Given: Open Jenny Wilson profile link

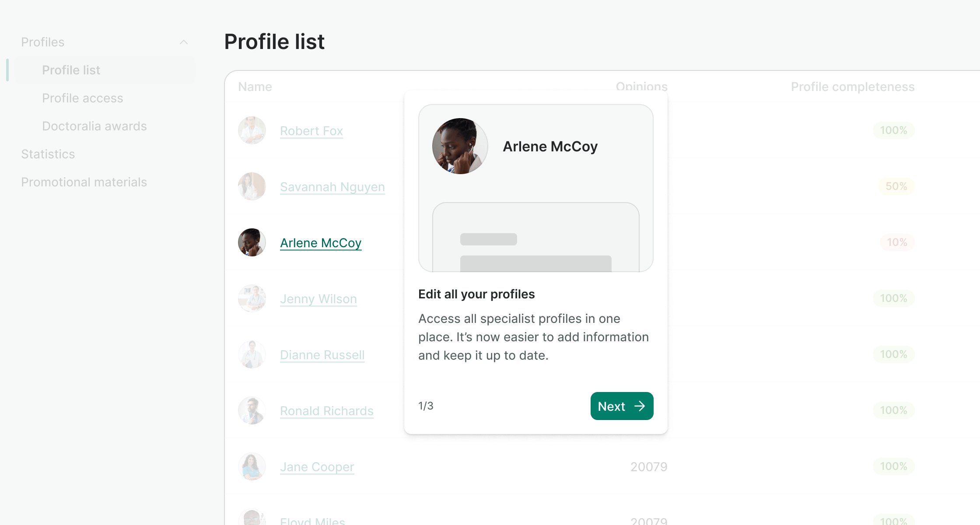Looking at the screenshot, I should tap(318, 299).
